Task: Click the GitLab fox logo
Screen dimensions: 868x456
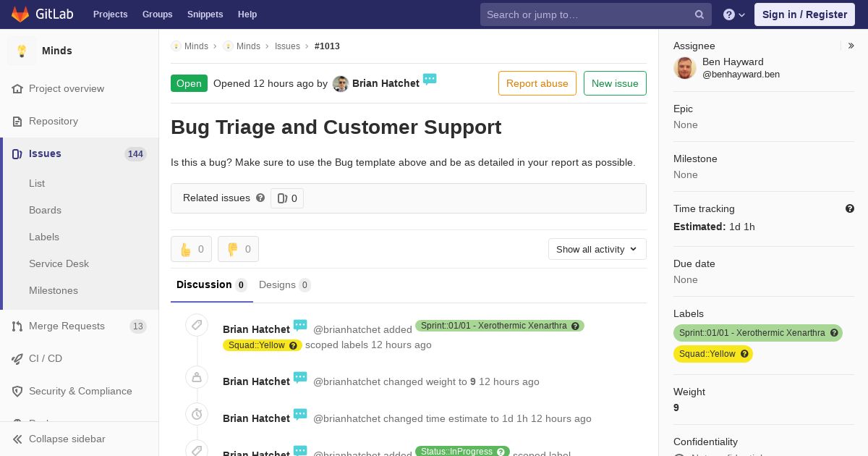Action: click(x=21, y=14)
